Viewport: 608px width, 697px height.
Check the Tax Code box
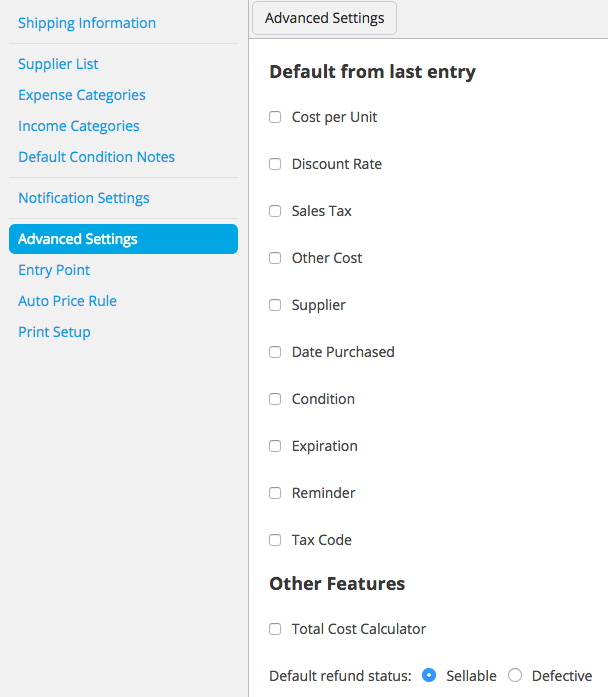[275, 540]
